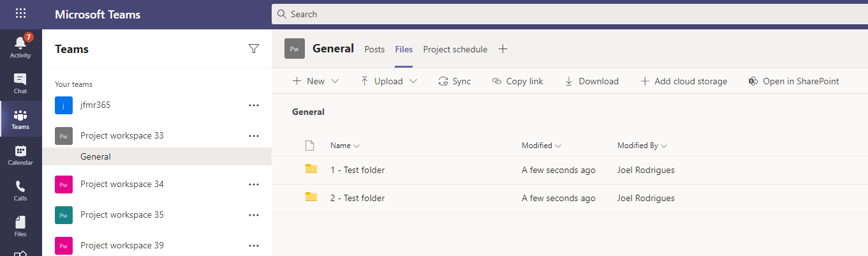868x256 pixels.
Task: Open the Files app in sidebar
Action: pos(20,226)
